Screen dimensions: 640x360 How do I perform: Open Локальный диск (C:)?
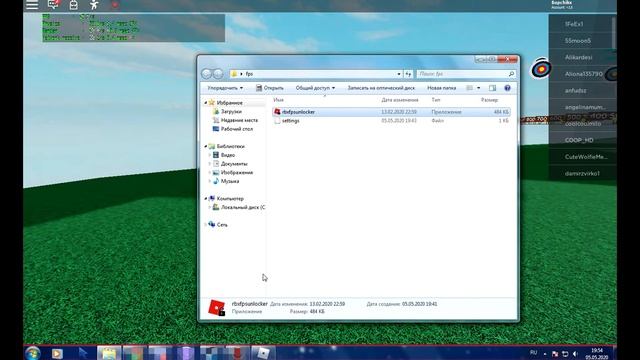pos(243,207)
